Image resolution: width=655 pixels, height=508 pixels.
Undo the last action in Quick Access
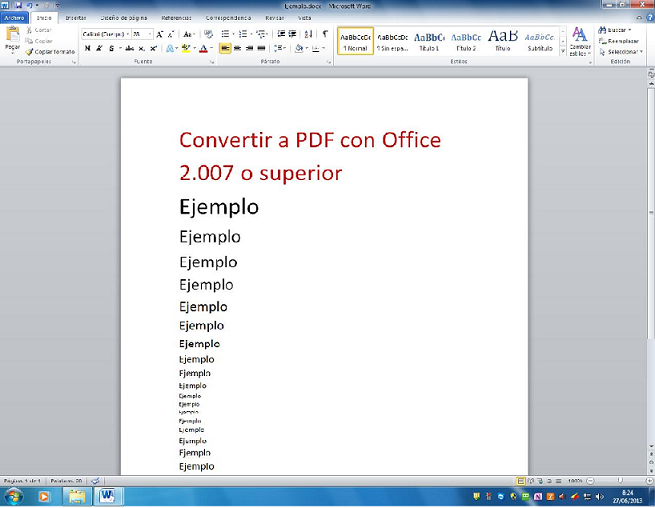coord(29,5)
